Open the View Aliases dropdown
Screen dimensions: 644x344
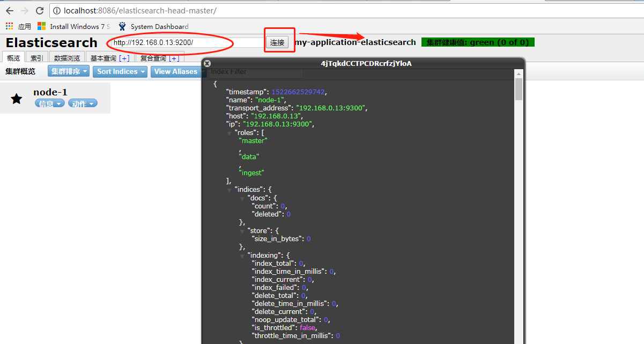tap(178, 71)
